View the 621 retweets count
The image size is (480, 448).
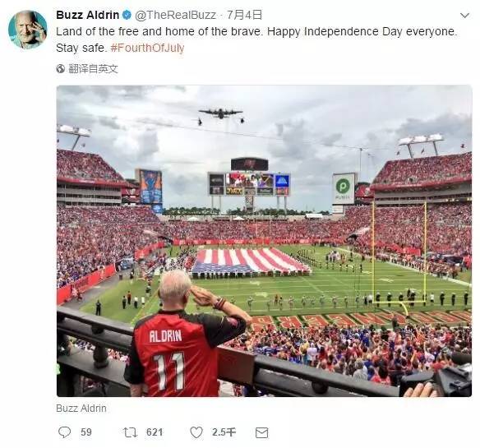click(155, 432)
